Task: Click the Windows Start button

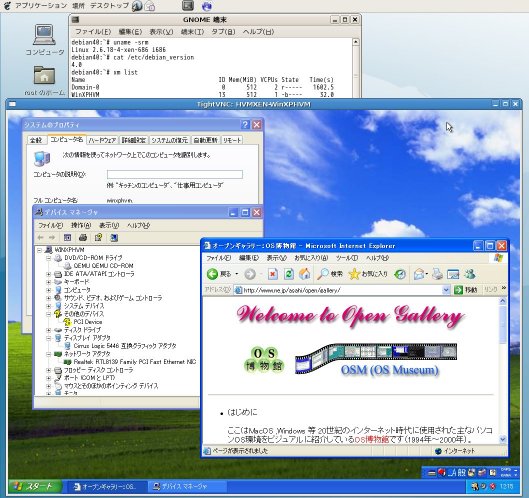Action: pos(36,486)
